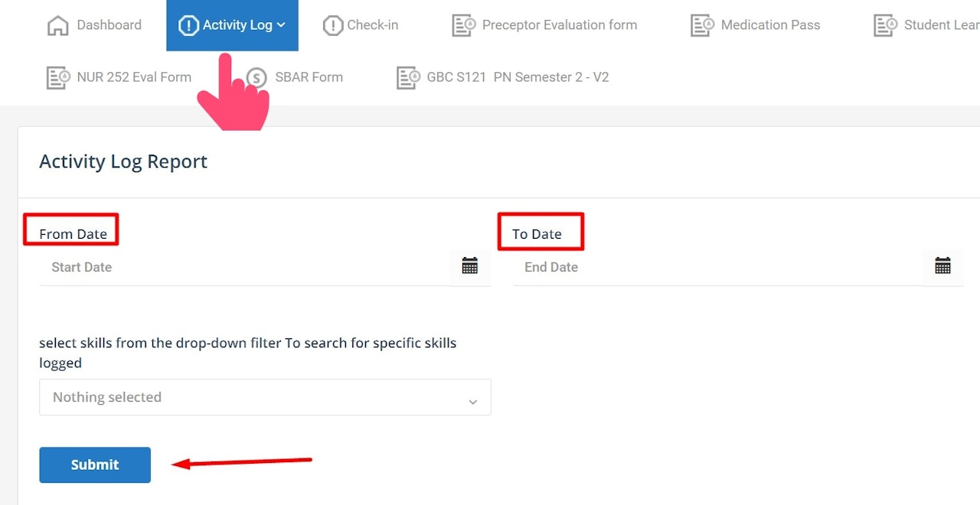Viewport: 980px width, 505px height.
Task: Open the From Date calendar picker icon
Action: pos(470,266)
